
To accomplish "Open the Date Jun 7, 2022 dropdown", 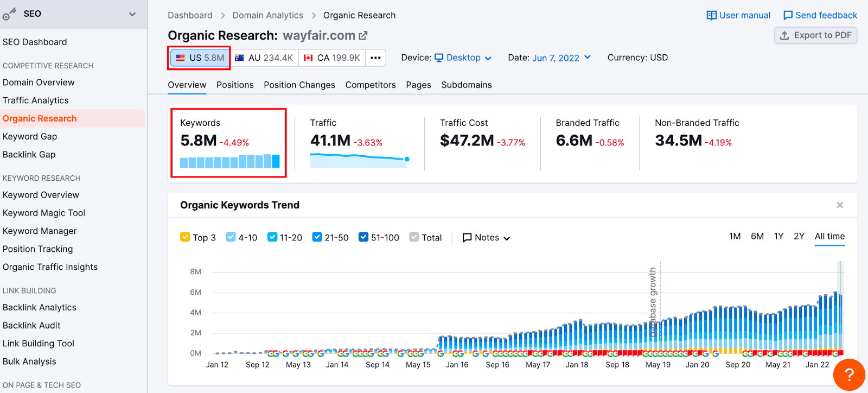I will [561, 58].
